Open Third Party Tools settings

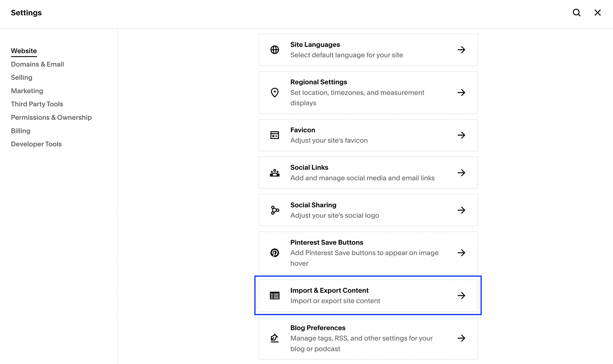[37, 104]
